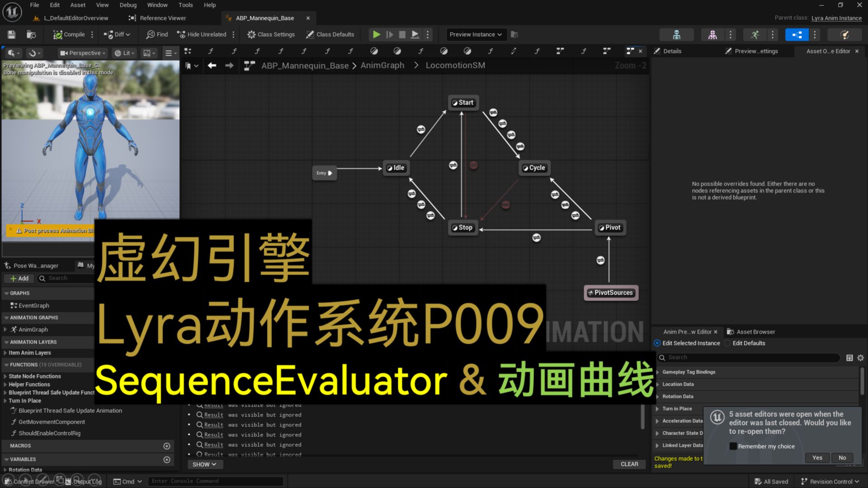The image size is (868, 488).
Task: Select the Idle state node
Action: tap(396, 168)
